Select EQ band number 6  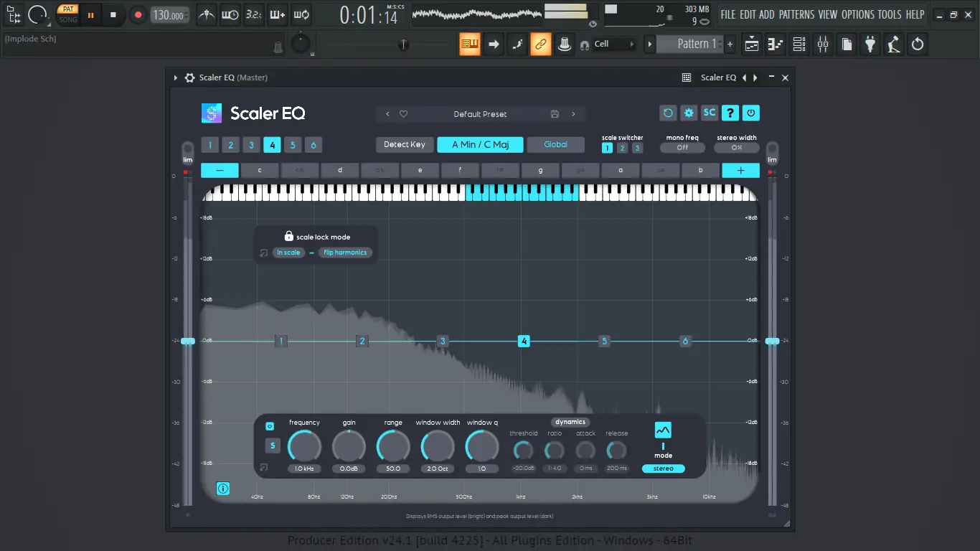click(314, 144)
